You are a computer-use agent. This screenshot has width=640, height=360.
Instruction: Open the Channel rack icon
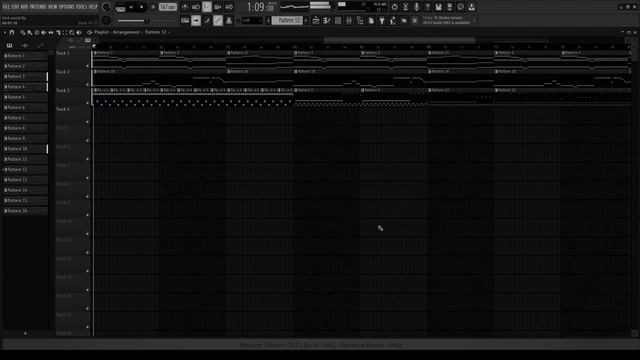pos(338,20)
